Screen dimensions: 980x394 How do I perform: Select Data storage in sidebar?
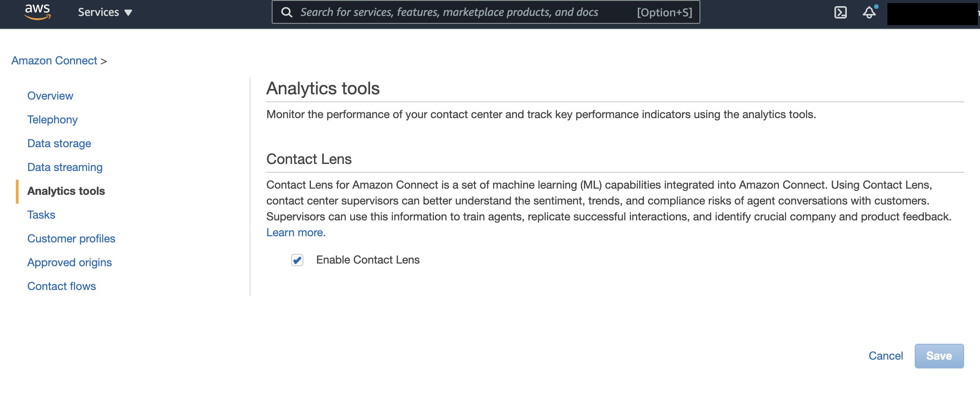(x=59, y=143)
